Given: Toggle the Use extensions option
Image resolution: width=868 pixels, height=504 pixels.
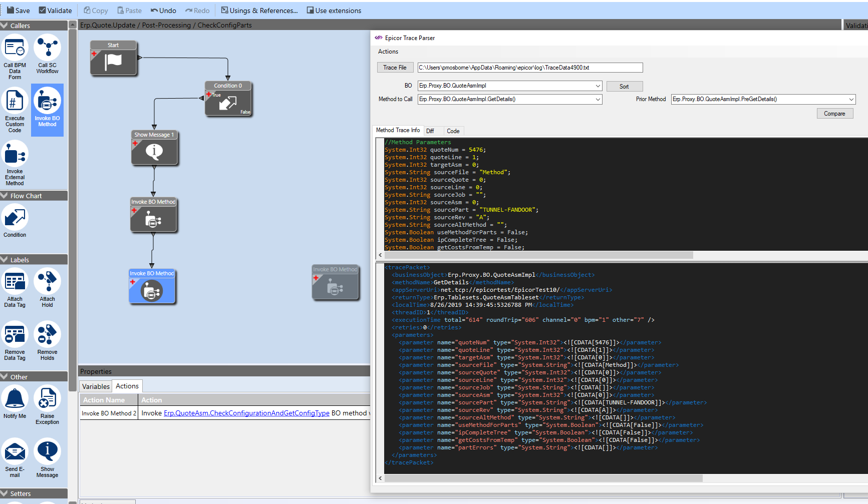Looking at the screenshot, I should pyautogui.click(x=334, y=11).
